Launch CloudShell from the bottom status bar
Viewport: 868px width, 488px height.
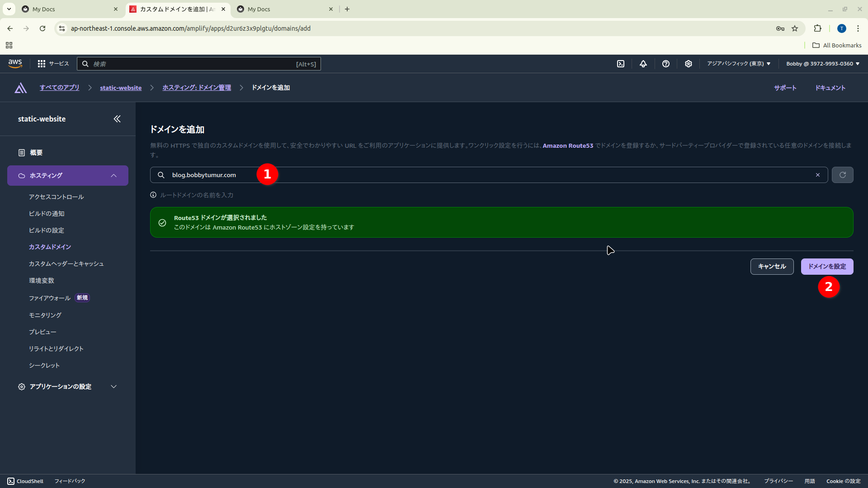25,481
